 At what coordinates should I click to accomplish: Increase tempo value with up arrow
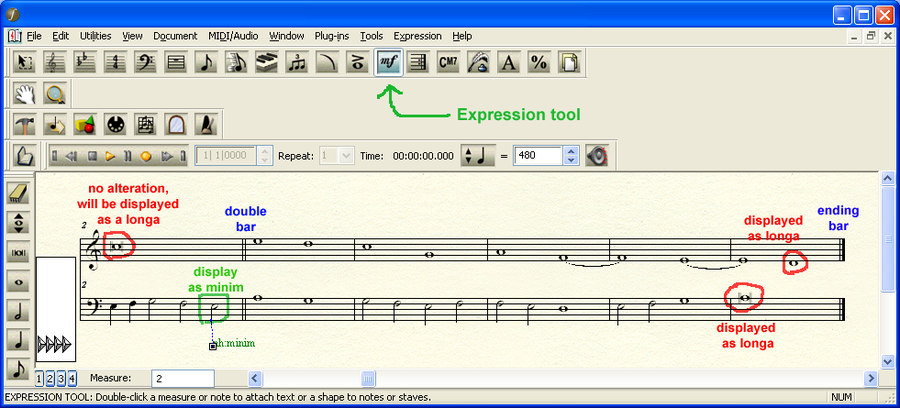pos(571,152)
